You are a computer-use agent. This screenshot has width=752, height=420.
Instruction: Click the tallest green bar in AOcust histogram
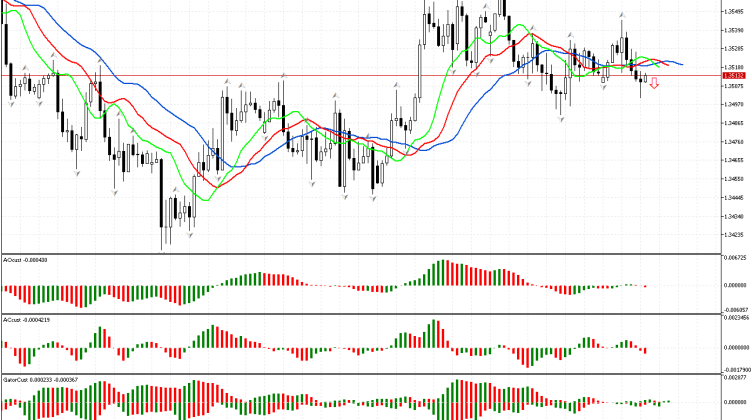(443, 273)
